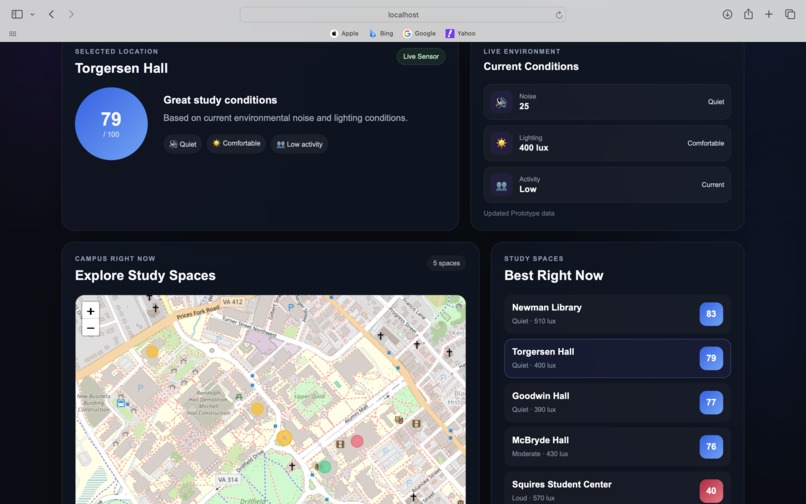Toggle the Safari sidebar
The height and width of the screenshot is (504, 806).
click(17, 14)
